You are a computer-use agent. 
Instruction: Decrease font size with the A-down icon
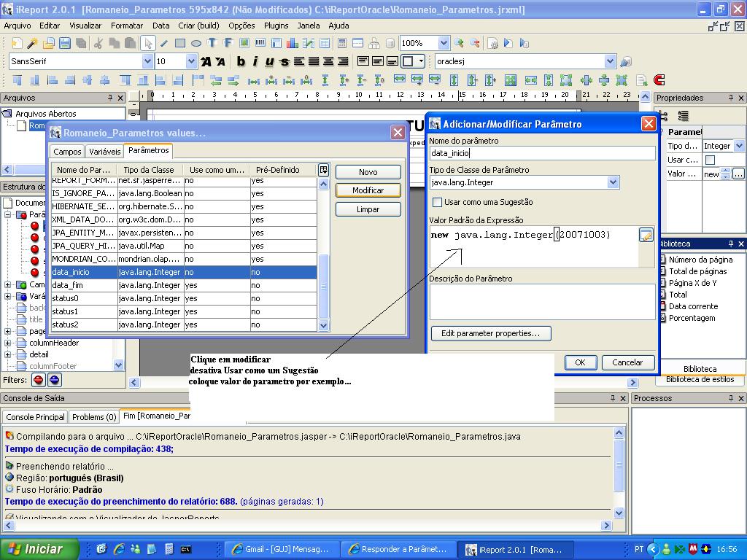click(220, 61)
